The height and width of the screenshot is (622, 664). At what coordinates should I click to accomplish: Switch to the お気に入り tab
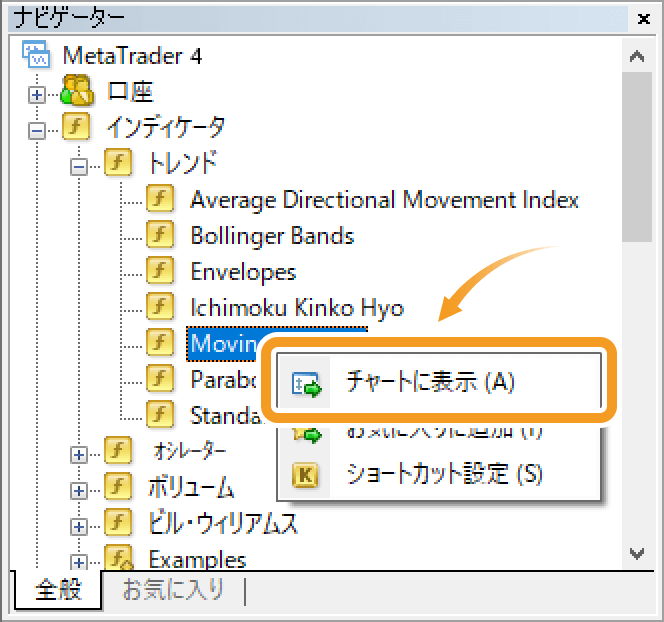pos(173,589)
